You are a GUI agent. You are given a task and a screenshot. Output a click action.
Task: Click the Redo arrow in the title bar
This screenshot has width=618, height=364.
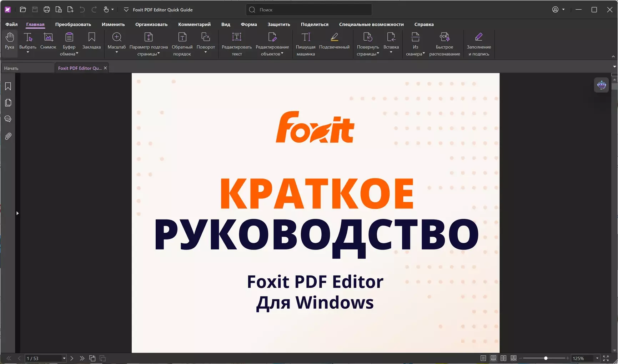coord(94,10)
